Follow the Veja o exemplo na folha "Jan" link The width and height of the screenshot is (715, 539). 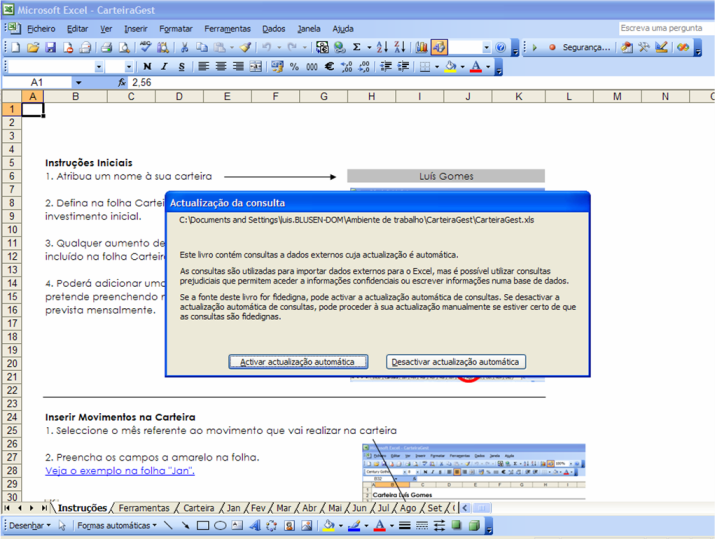[120, 471]
